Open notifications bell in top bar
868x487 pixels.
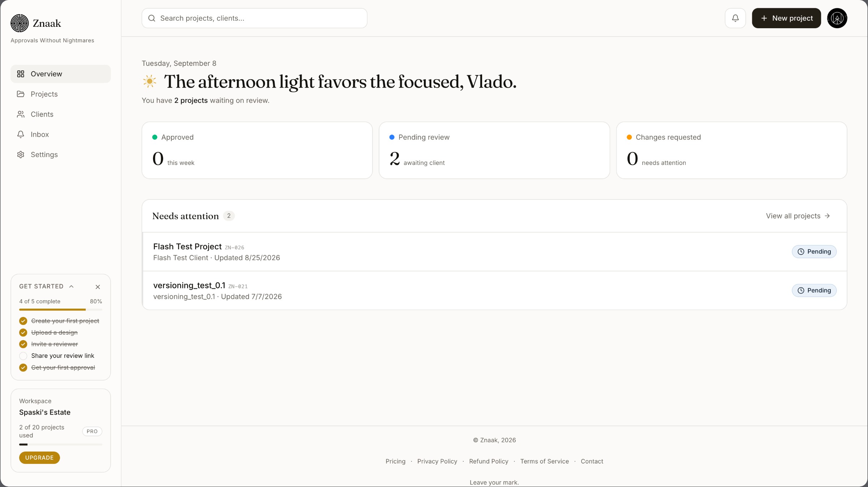[x=735, y=18]
